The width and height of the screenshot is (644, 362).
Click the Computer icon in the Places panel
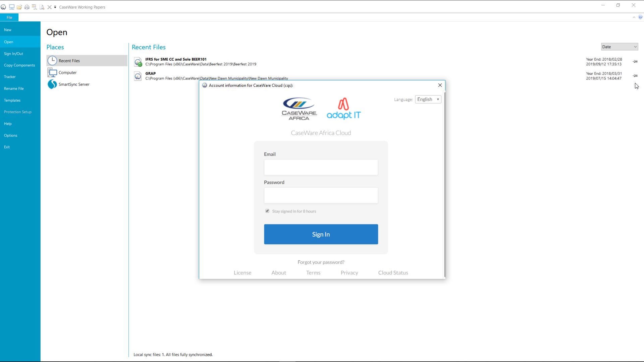click(52, 72)
